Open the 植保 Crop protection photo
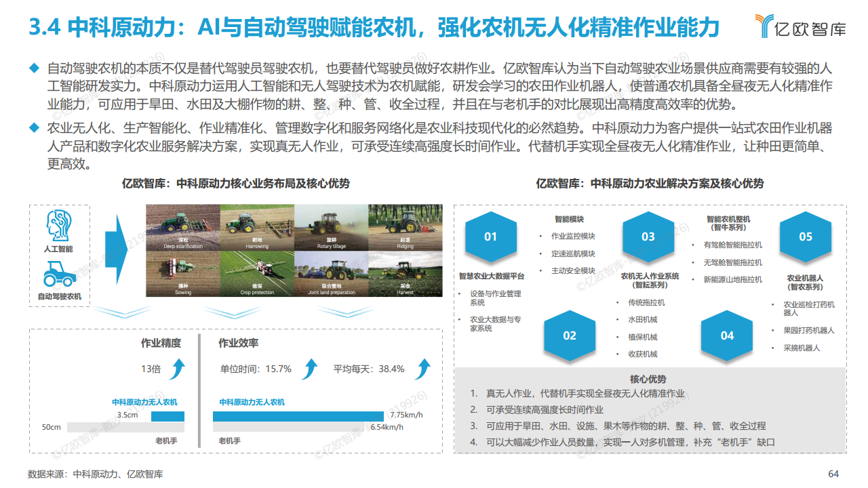This screenshot has width=868, height=488. pyautogui.click(x=257, y=273)
